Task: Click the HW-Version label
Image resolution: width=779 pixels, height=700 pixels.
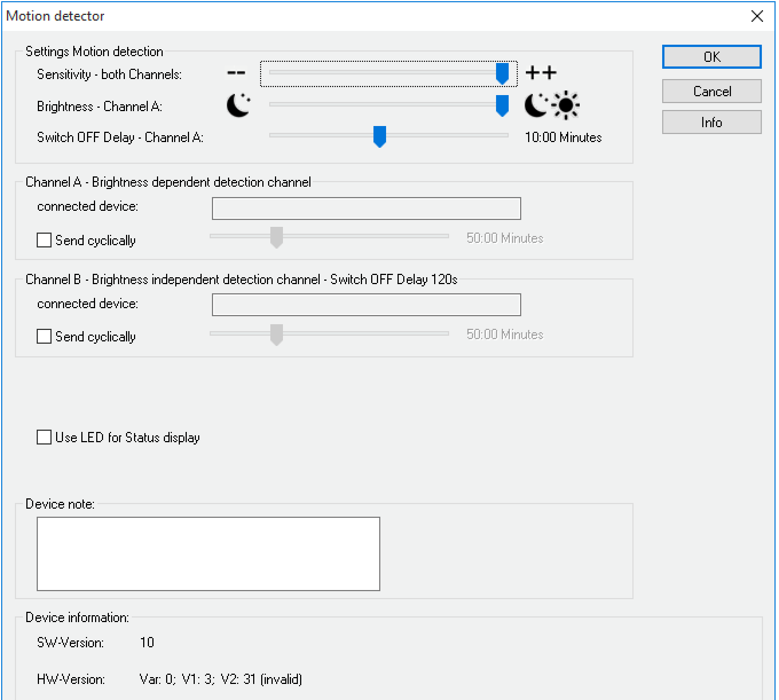Action: (x=71, y=679)
